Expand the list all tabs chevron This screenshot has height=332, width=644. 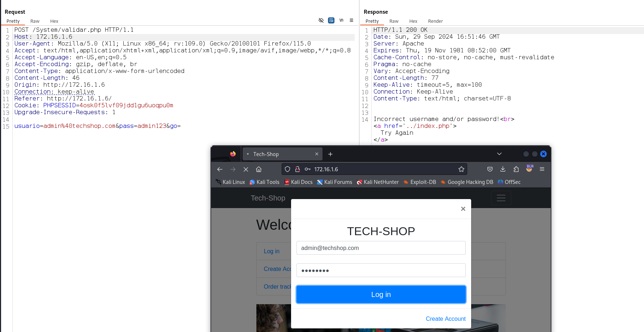click(499, 154)
